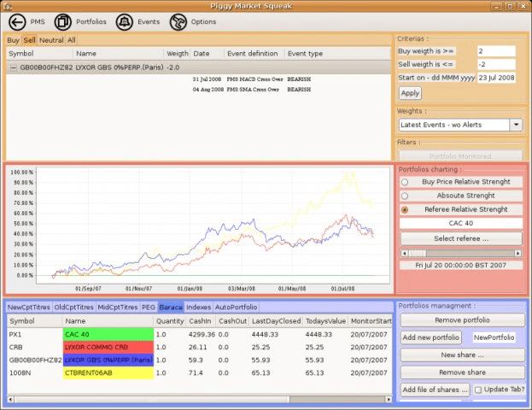
Task: Click the LastDayClosed column header
Action: click(x=276, y=321)
